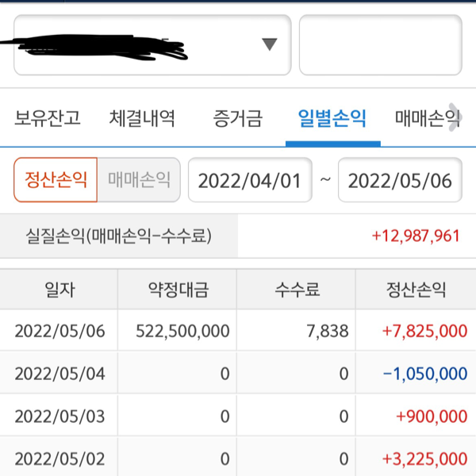This screenshot has height=476, width=476.
Task: Click the +12,987,961 total profit value
Action: (x=415, y=236)
